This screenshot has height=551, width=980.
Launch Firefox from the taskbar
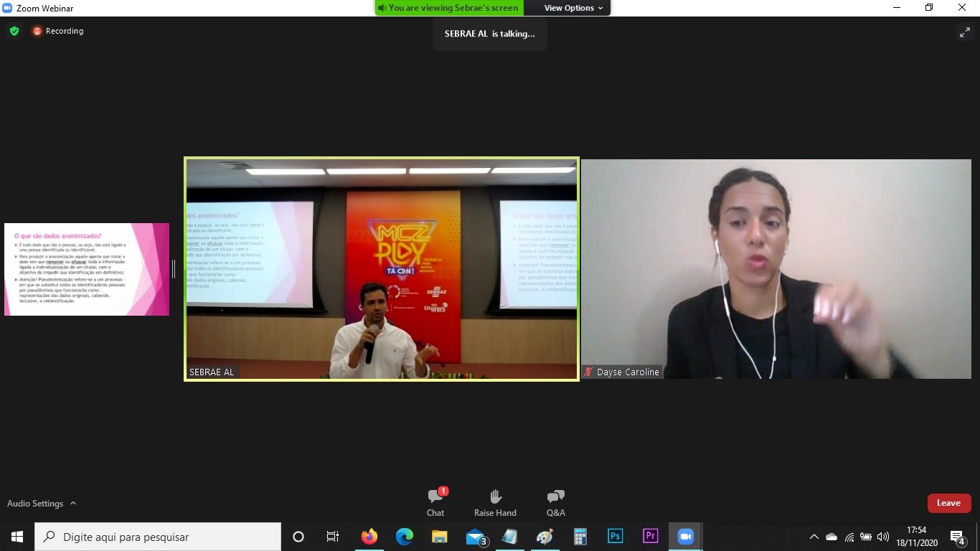pyautogui.click(x=369, y=536)
